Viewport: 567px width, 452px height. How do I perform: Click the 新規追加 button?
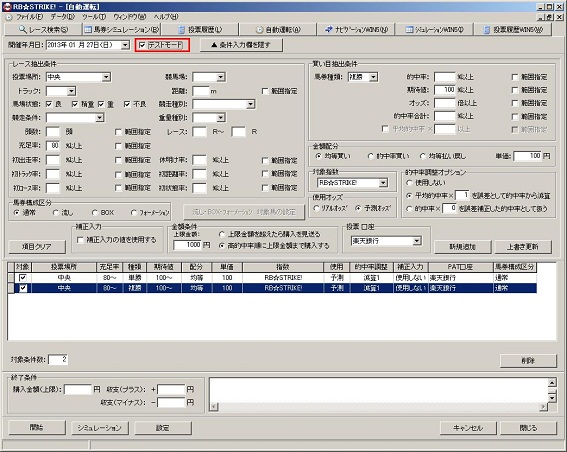(x=462, y=247)
